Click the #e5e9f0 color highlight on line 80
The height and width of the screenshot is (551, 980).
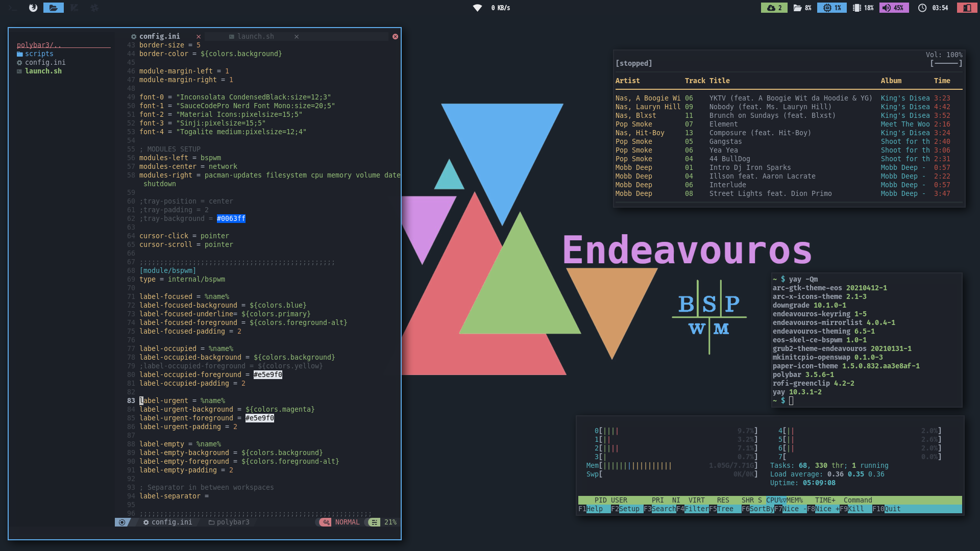[268, 374]
